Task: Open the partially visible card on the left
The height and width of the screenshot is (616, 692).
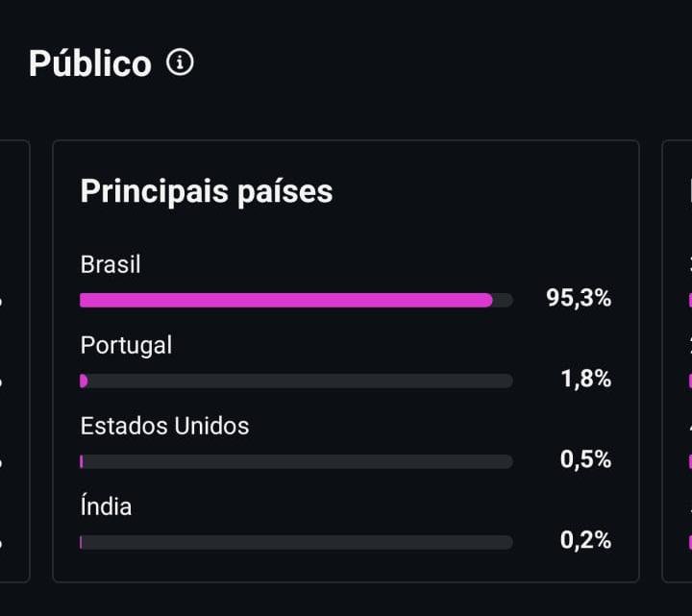Action: click(14, 361)
